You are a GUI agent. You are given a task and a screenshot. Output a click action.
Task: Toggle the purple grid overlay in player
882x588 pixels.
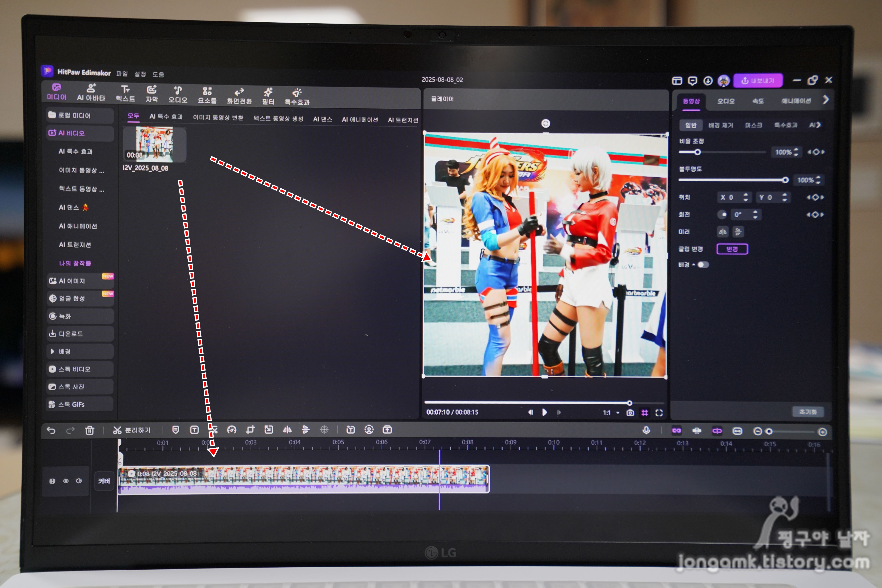tap(645, 413)
